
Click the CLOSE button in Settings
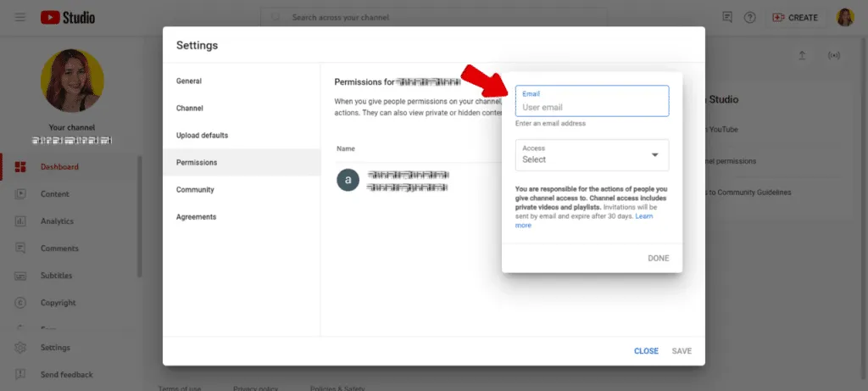click(646, 351)
